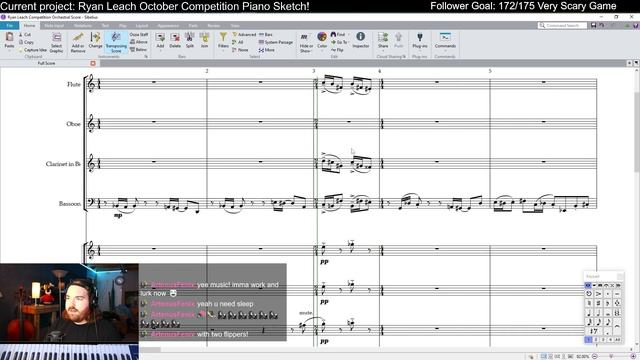Image resolution: width=640 pixels, height=360 pixels.
Task: Switch to the Note Input ribbon tab
Action: pyautogui.click(x=54, y=25)
